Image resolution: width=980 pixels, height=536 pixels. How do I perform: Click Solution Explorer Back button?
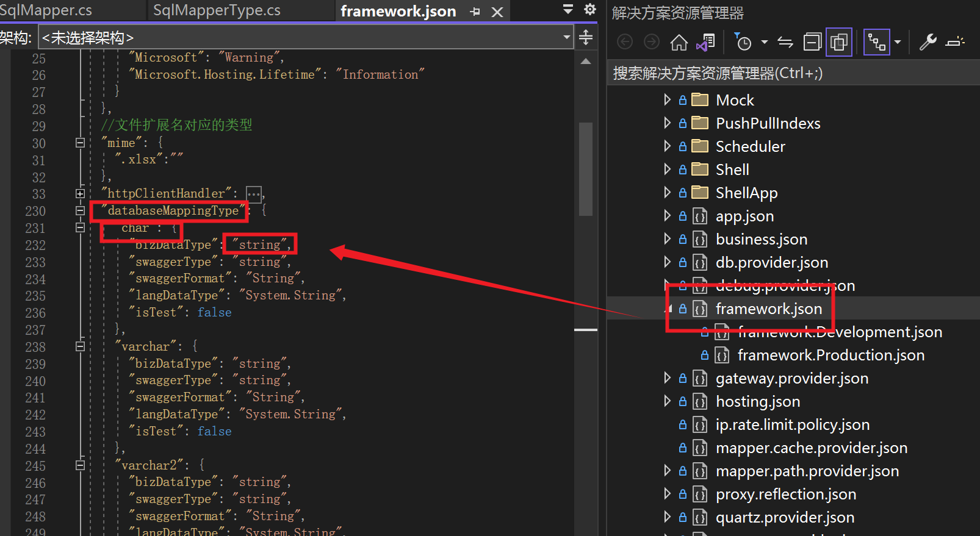pyautogui.click(x=625, y=41)
